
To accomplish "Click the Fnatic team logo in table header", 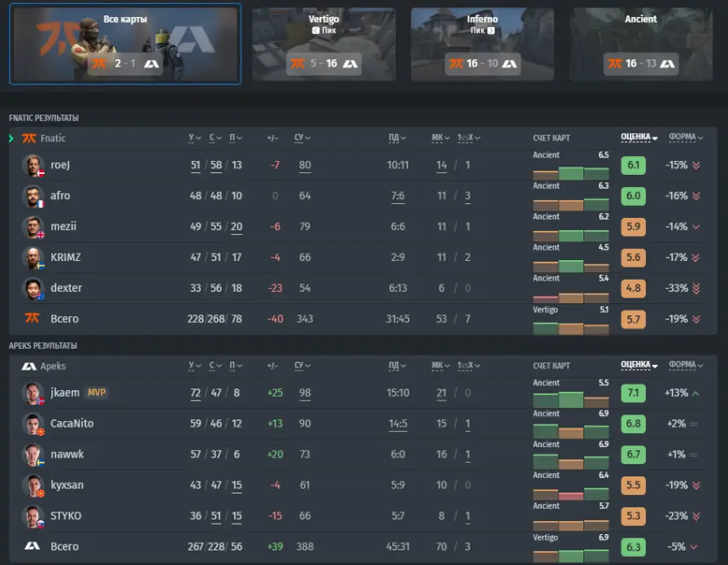I will click(x=28, y=138).
